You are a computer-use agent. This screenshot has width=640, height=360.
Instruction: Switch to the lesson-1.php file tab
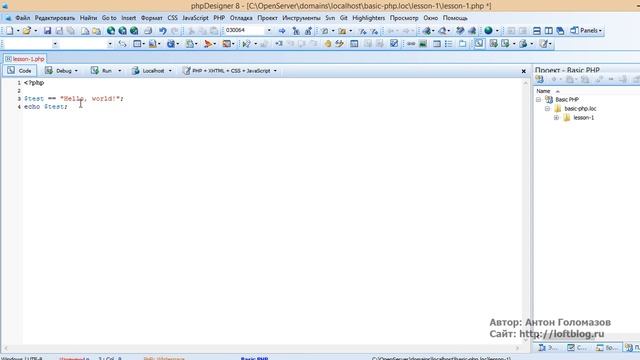25,59
